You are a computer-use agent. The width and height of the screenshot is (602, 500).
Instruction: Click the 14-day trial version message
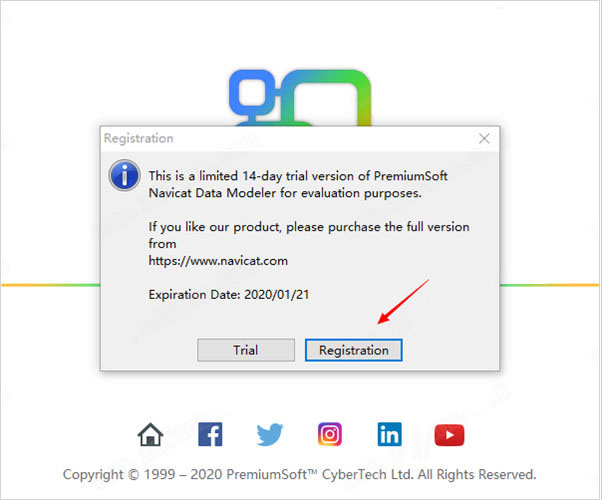[298, 184]
